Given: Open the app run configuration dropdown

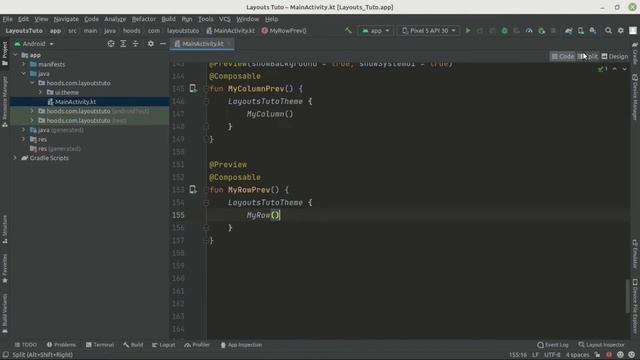Looking at the screenshot, I should 376,31.
